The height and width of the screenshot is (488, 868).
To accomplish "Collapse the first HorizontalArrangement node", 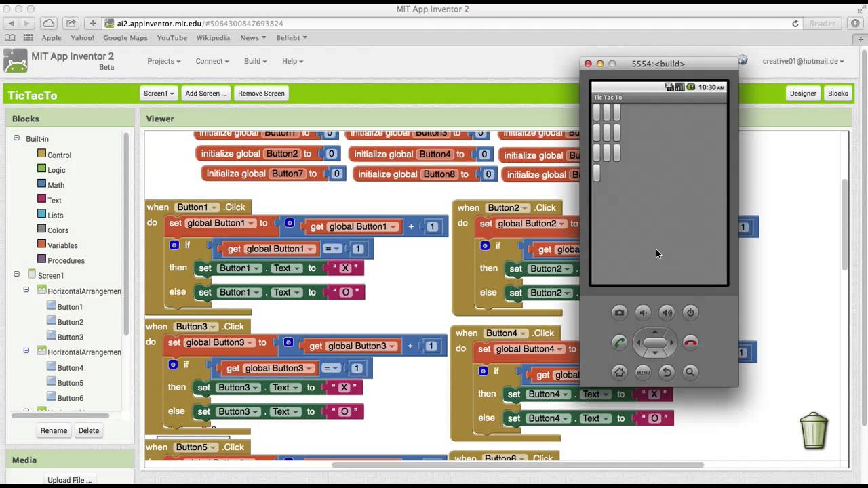I will [26, 290].
